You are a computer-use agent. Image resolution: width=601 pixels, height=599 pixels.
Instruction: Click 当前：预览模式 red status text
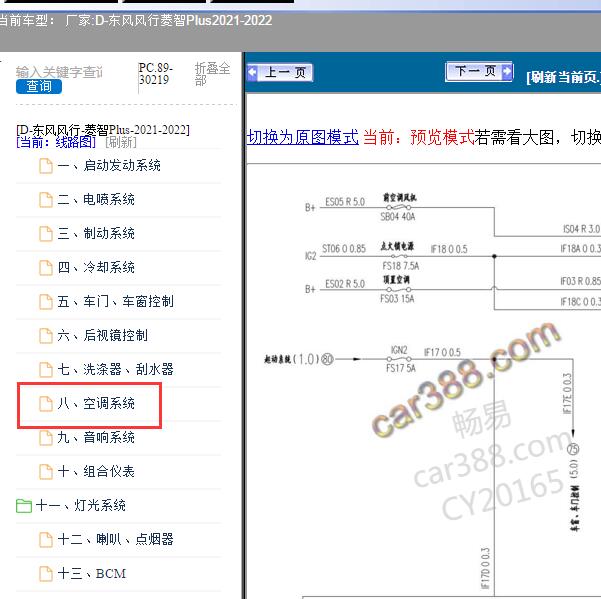(x=419, y=137)
